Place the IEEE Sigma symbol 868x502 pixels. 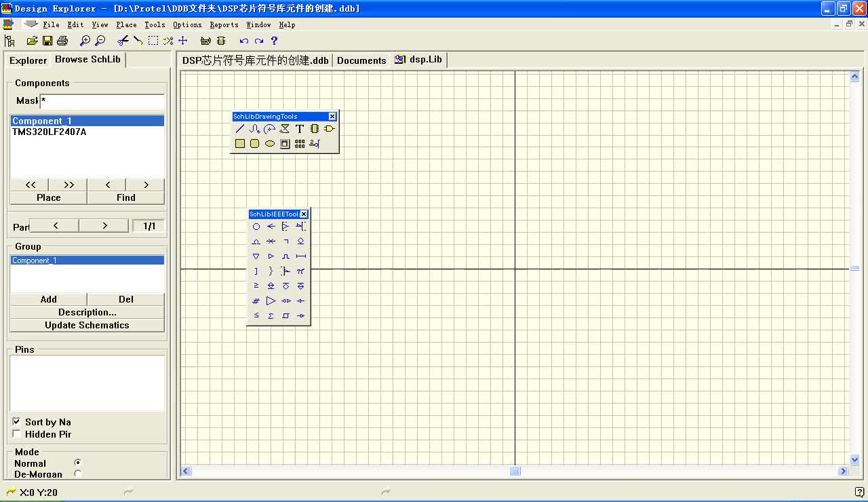(271, 315)
